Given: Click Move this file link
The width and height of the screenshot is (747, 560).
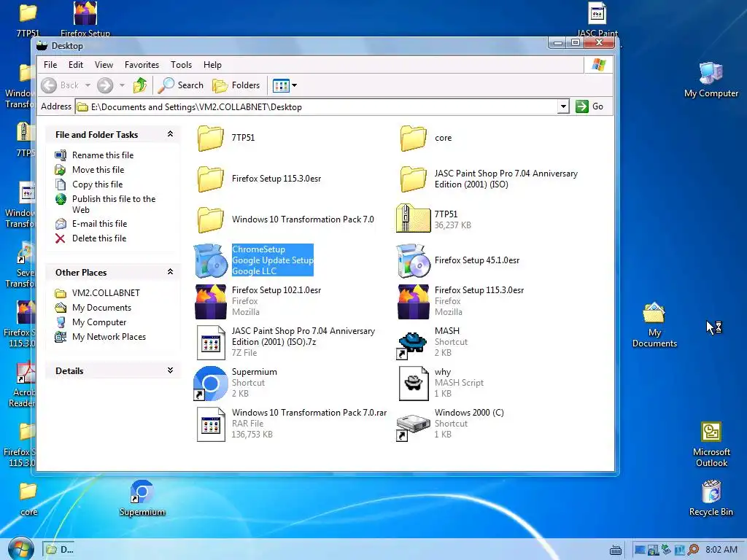Looking at the screenshot, I should pyautogui.click(x=98, y=170).
